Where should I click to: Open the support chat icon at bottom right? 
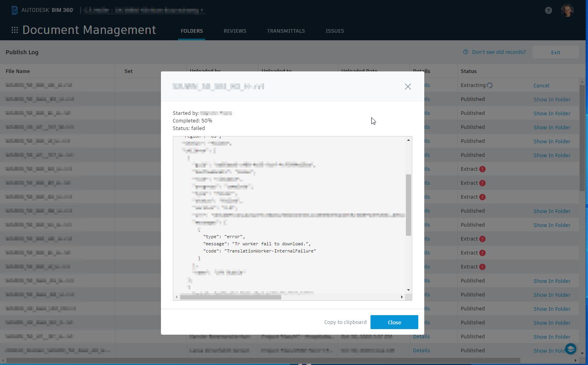tap(570, 349)
